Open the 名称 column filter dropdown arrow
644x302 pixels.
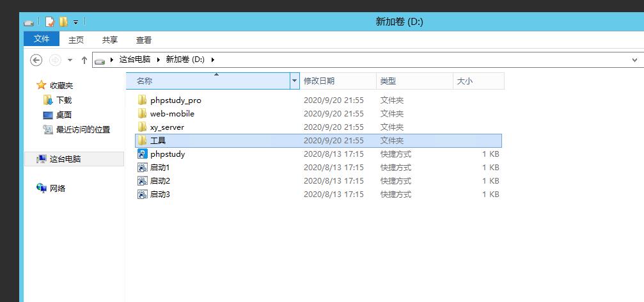[x=294, y=81]
